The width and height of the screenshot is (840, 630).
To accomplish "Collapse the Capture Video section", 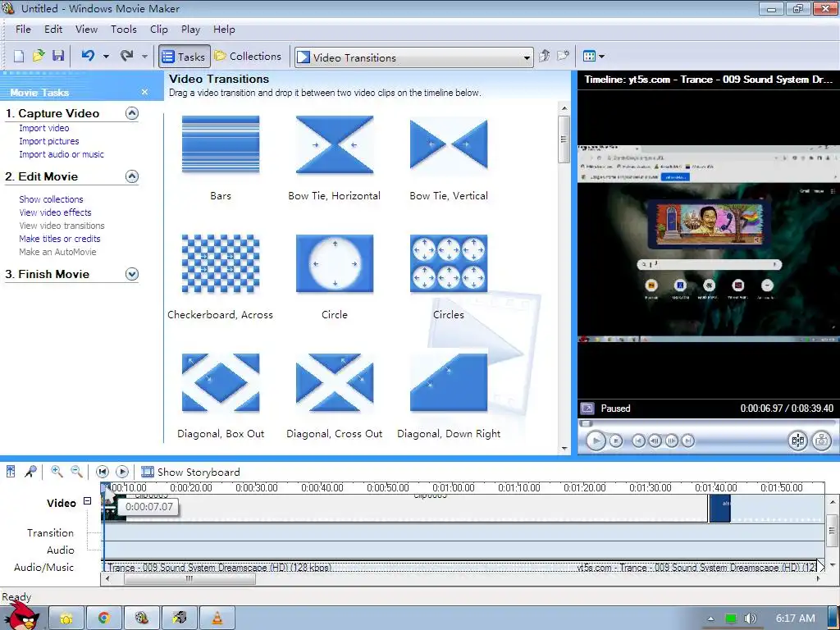I will pyautogui.click(x=132, y=113).
